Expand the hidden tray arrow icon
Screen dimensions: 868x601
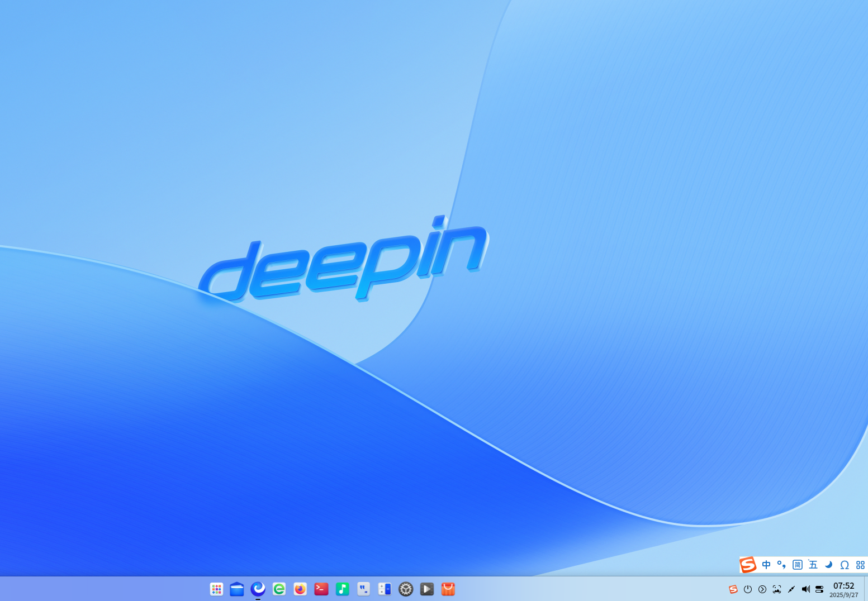[x=762, y=589]
